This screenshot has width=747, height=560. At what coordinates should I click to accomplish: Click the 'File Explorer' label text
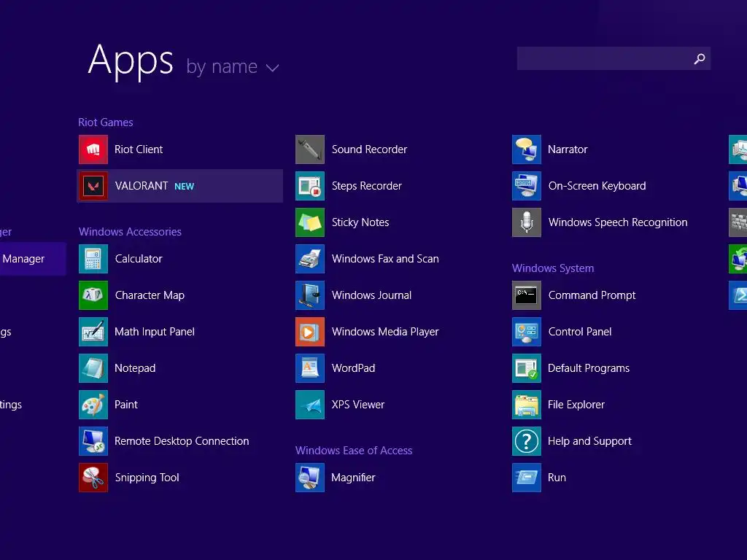click(x=576, y=405)
